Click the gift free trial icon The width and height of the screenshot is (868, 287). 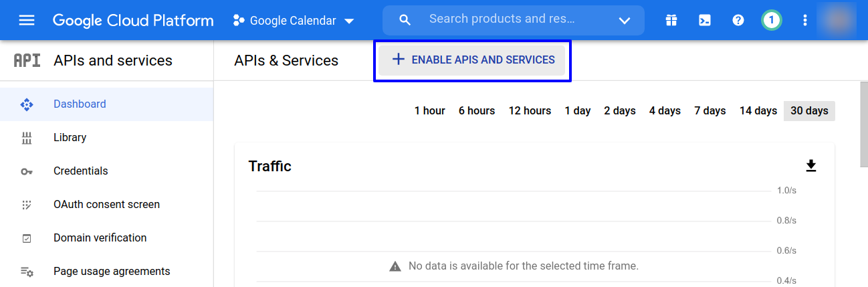(671, 20)
